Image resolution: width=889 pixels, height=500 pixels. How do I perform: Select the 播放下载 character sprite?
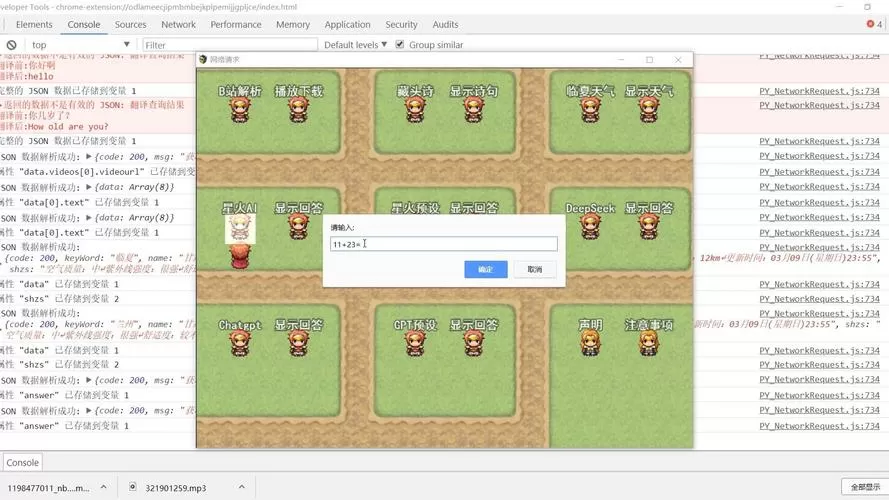(x=299, y=110)
